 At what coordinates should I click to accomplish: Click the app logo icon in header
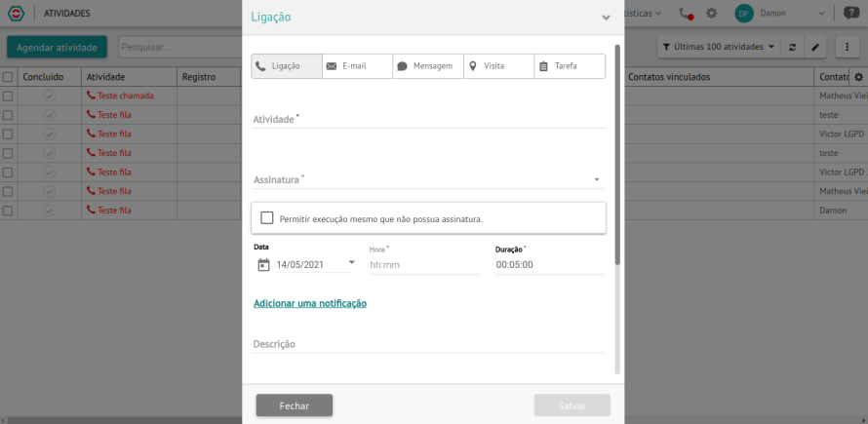point(16,14)
